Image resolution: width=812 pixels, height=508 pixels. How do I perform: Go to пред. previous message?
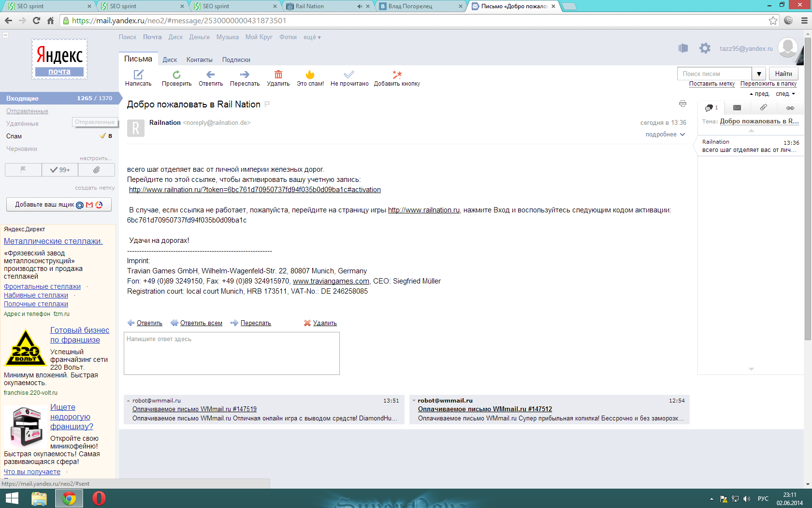pyautogui.click(x=759, y=94)
